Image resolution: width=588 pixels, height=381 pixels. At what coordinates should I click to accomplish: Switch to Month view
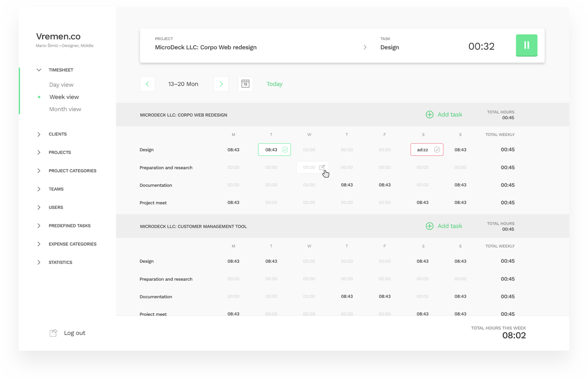pos(65,109)
